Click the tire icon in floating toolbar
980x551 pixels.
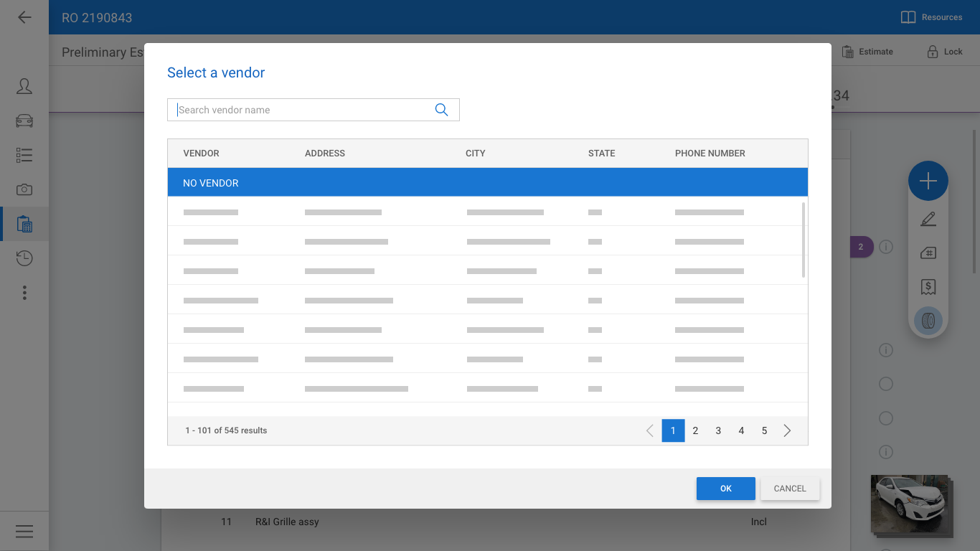pos(928,321)
